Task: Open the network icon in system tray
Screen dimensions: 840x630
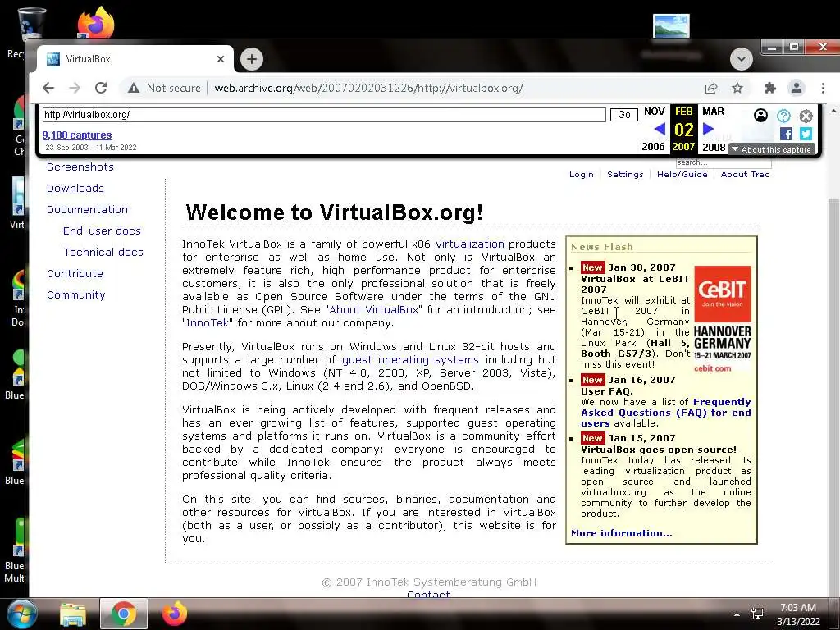Action: point(757,614)
